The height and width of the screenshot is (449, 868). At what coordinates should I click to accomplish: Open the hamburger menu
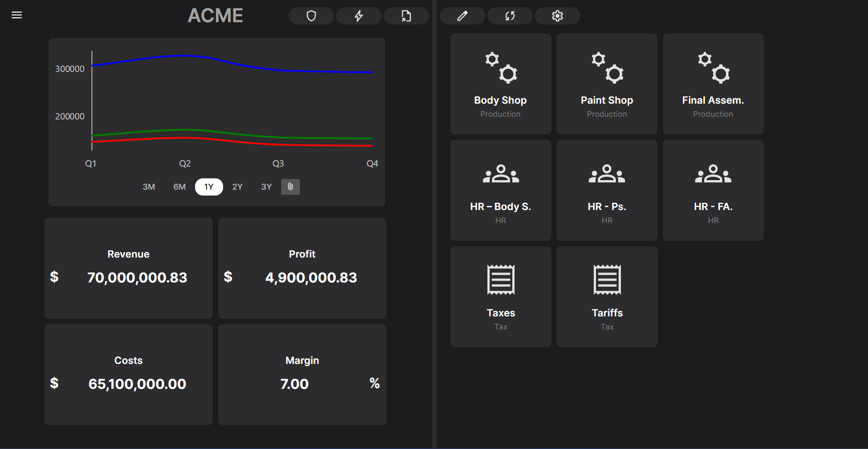pyautogui.click(x=17, y=15)
